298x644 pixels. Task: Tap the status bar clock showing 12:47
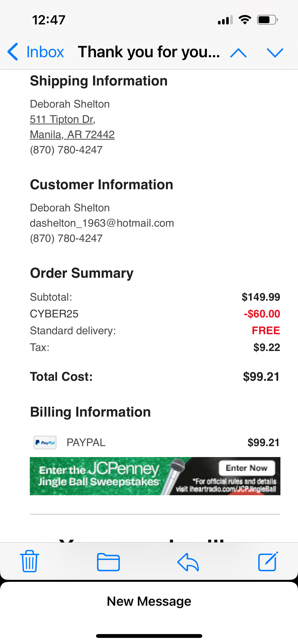coord(49,20)
